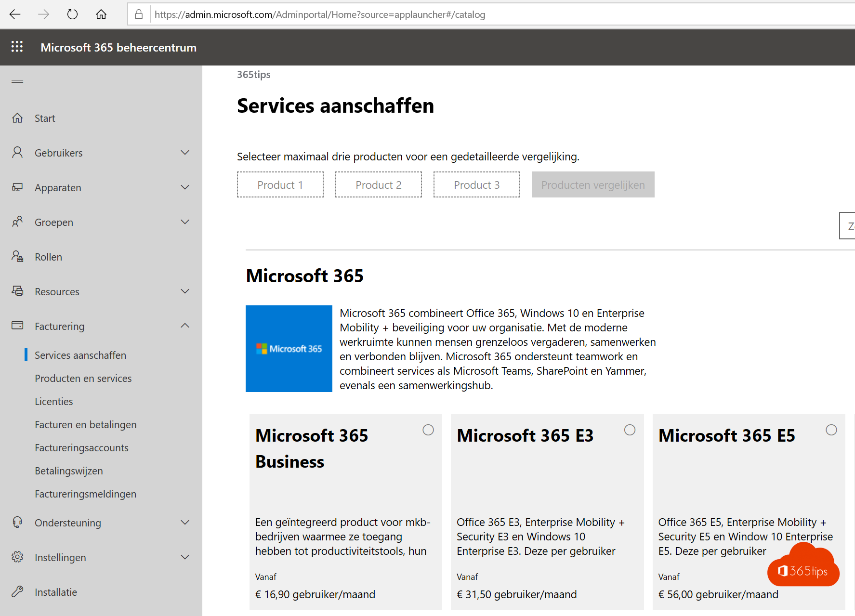Click the Product 3 comparison slot
855x616 pixels.
[x=477, y=184]
